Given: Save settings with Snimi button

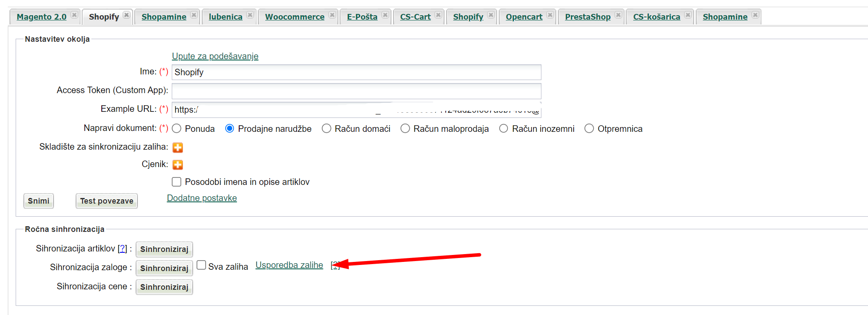Looking at the screenshot, I should pos(39,201).
